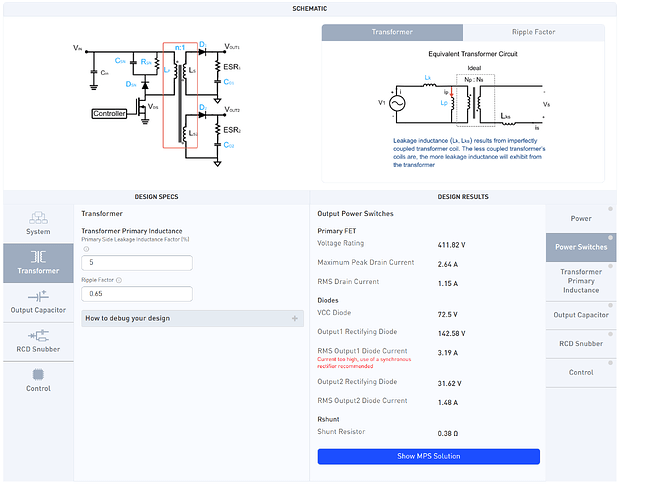Image resolution: width=671 pixels, height=500 pixels.
Task: Click the Voltage Rating value 411.82 V
Action: click(451, 245)
